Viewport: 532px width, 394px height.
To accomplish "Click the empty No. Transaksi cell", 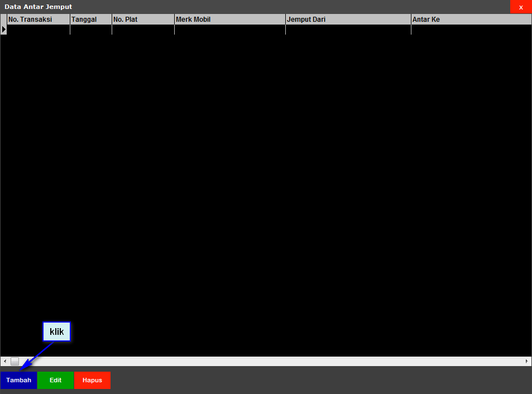I will [x=39, y=30].
